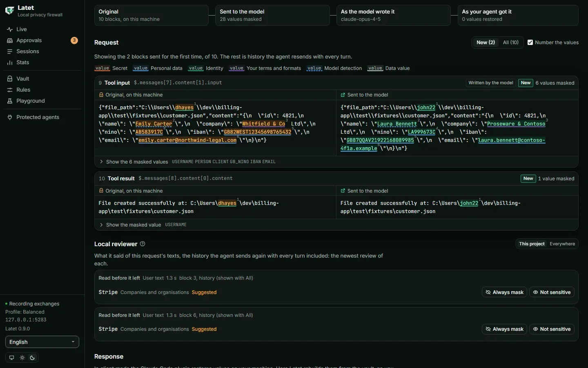The image size is (588, 368).
Task: Click the original name Emily Carter
Action: click(154, 124)
